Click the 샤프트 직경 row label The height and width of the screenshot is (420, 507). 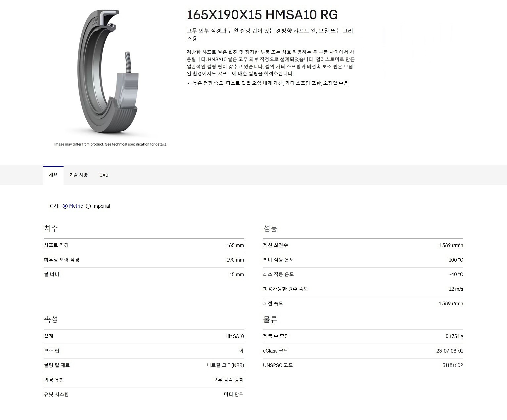coord(56,245)
